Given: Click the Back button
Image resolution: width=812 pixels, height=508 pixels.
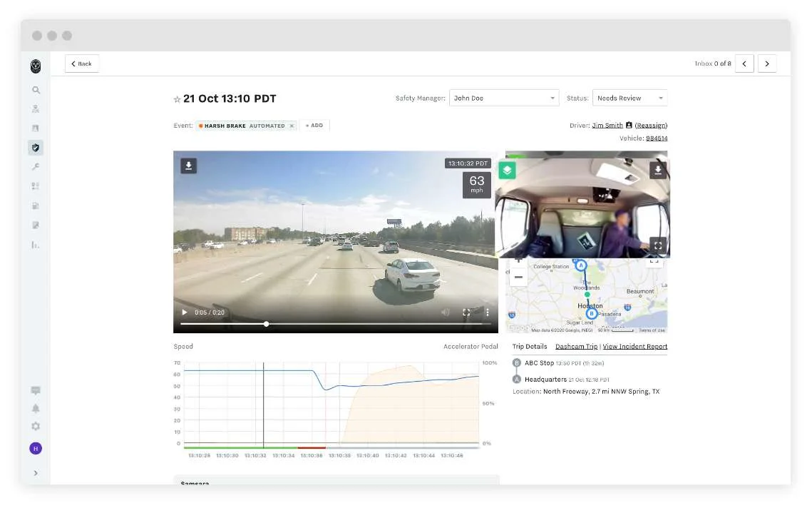Looking at the screenshot, I should [x=82, y=63].
